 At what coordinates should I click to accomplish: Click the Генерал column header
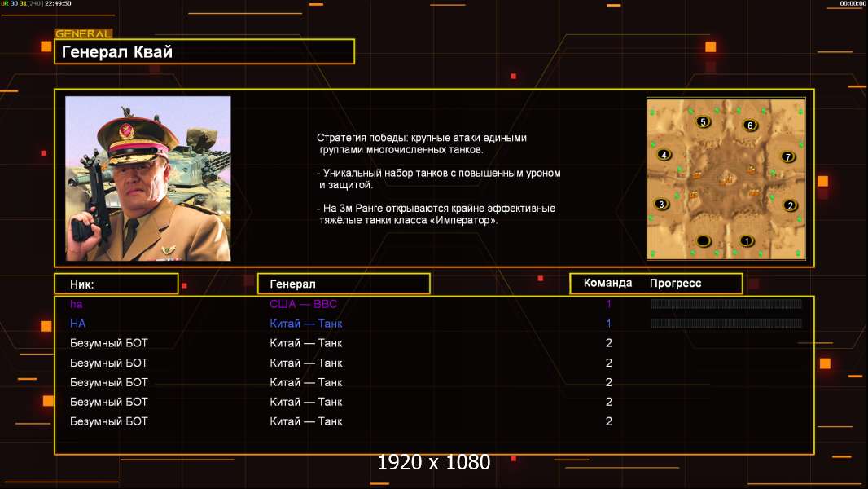point(344,284)
